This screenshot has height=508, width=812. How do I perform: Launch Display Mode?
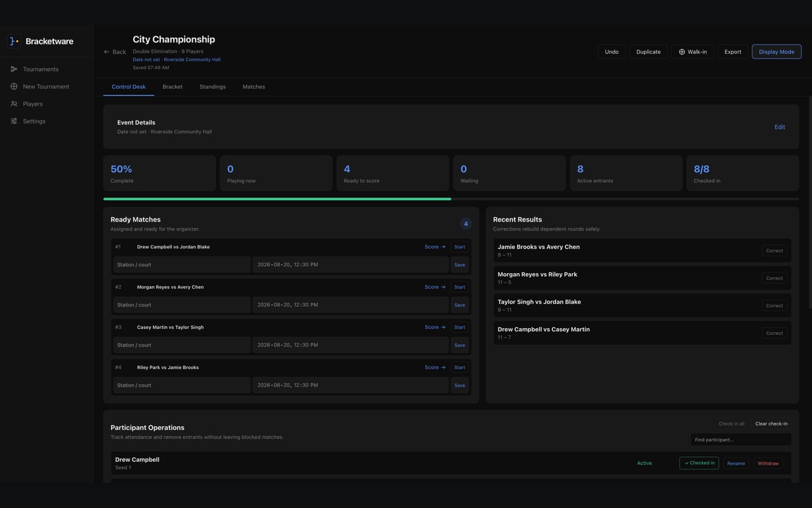click(776, 52)
